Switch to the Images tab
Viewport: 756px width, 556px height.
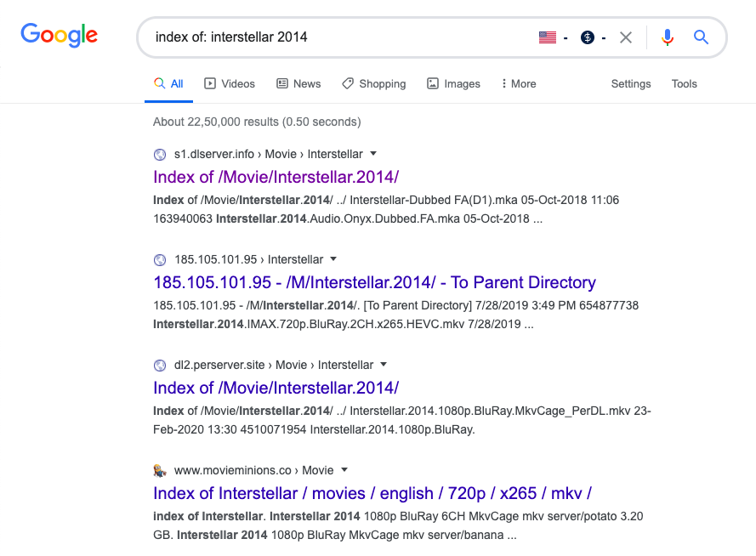pos(454,84)
